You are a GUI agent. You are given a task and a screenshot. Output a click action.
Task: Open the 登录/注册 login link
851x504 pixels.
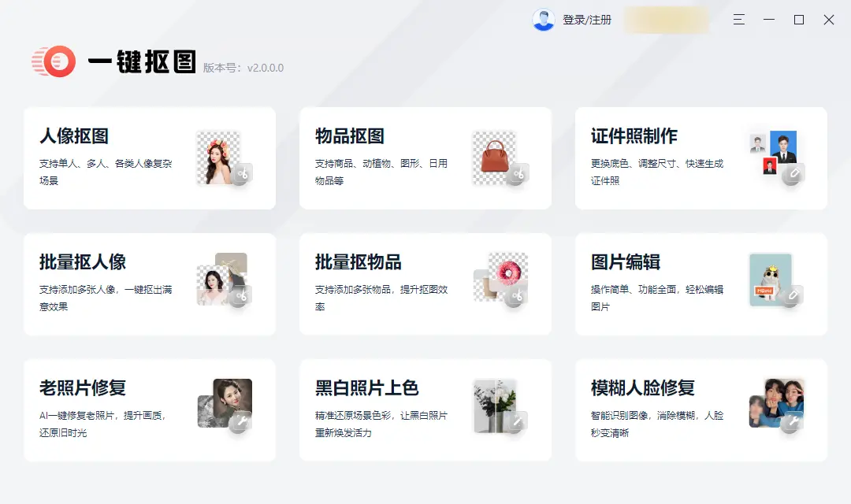587,20
